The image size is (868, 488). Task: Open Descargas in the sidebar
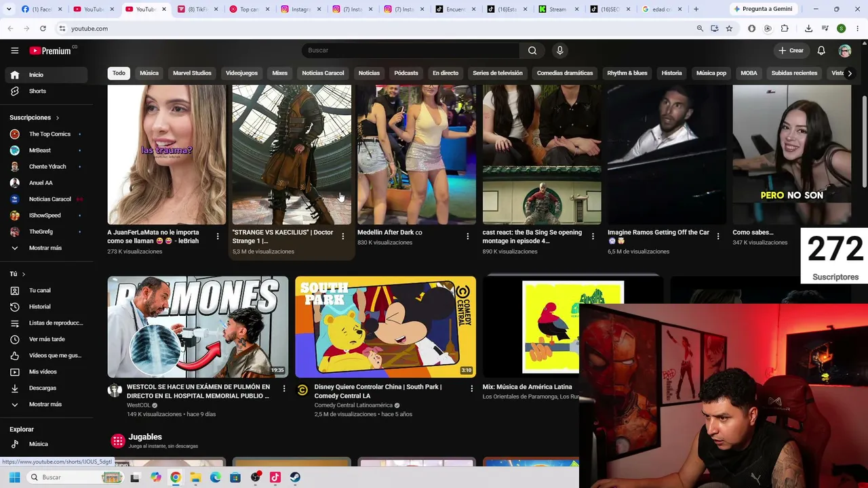click(45, 388)
